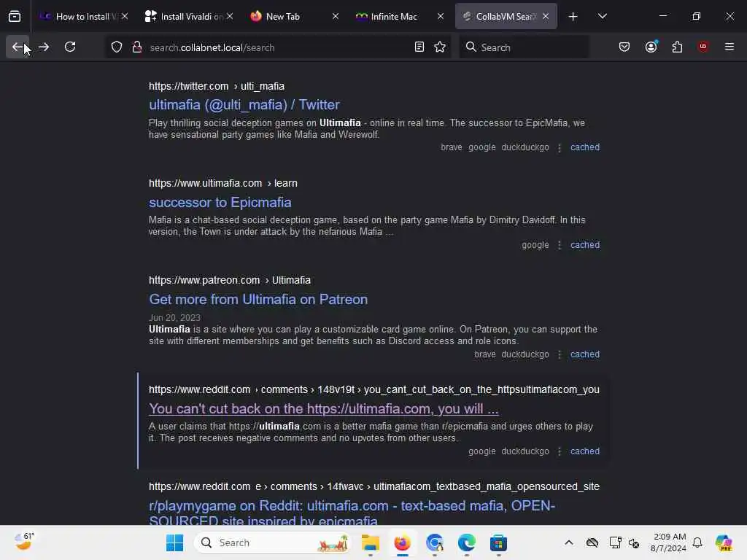Open You can't cut back on the ultimafia result
This screenshot has height=560, width=747.
pyautogui.click(x=323, y=409)
